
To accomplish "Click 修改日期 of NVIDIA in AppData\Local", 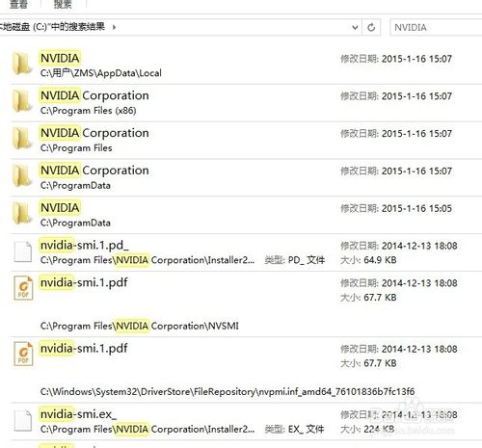I will (x=396, y=59).
